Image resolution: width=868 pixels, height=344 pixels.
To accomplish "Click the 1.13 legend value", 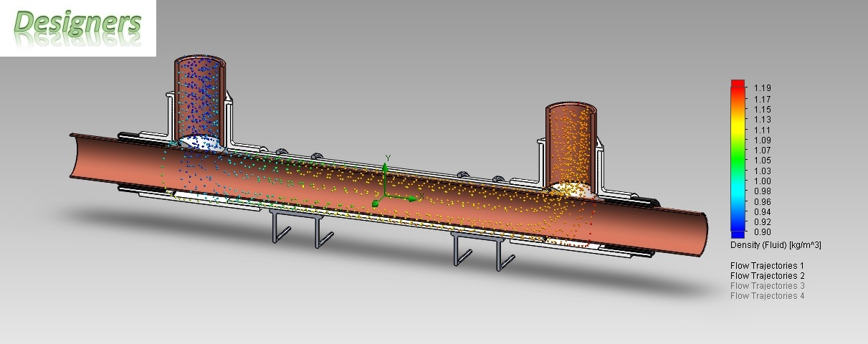I will (x=762, y=119).
